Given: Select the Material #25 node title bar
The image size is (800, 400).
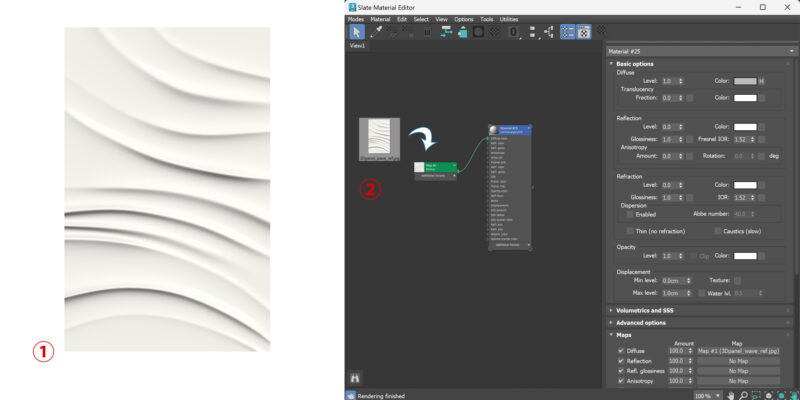Looking at the screenshot, I should pos(510,130).
